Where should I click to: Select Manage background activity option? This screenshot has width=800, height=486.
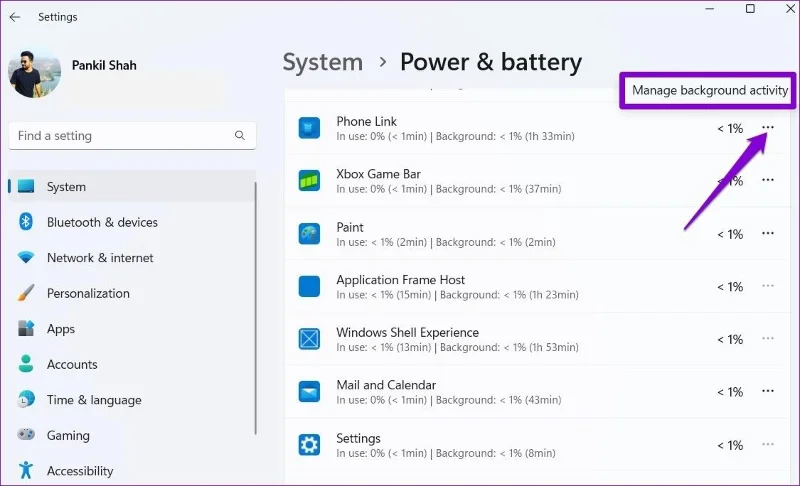pos(709,90)
